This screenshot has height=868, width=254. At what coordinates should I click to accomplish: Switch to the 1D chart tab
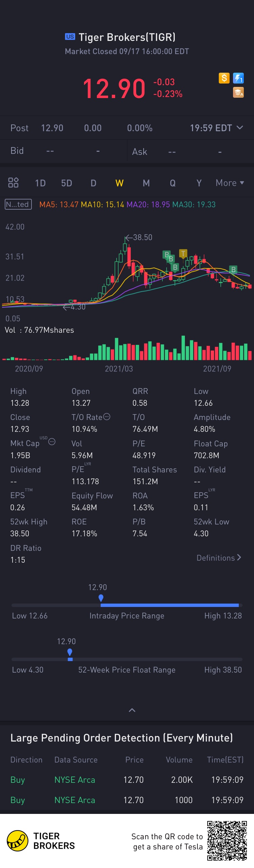tap(40, 183)
